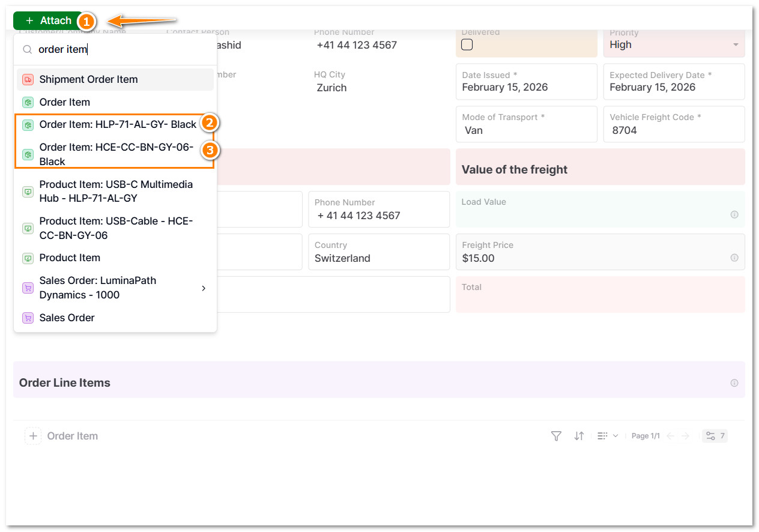Pick Product Item: USB-C Multimedia Hub entry
The width and height of the screenshot is (759, 532).
click(x=116, y=191)
